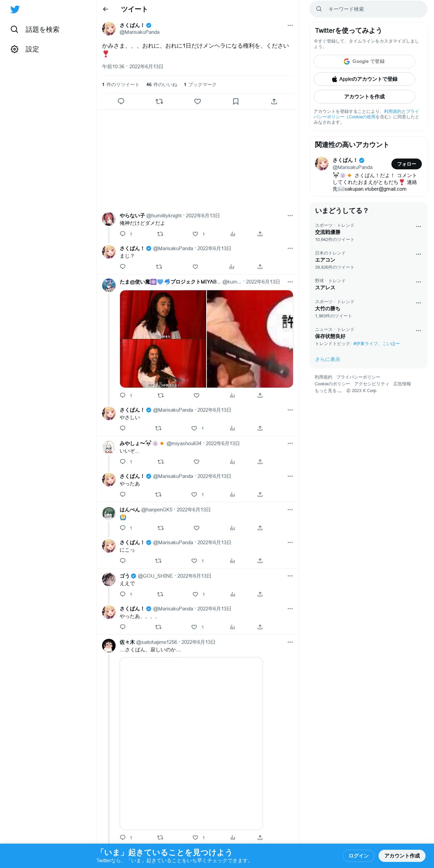
Task: Open more options on the main tweet
Action: (290, 25)
